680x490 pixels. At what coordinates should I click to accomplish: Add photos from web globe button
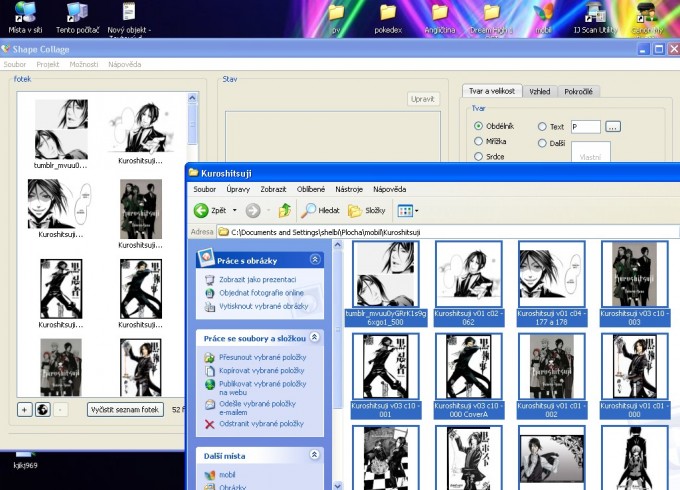42,409
